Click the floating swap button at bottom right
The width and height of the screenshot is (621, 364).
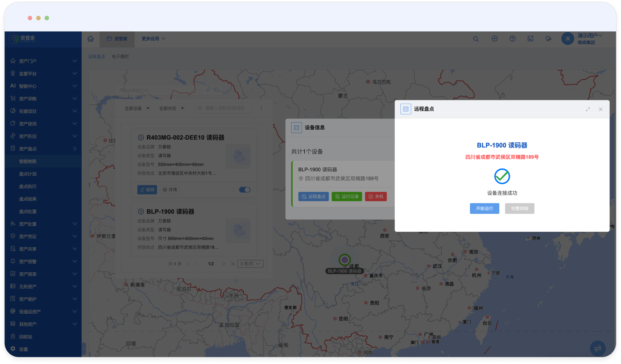pyautogui.click(x=598, y=348)
